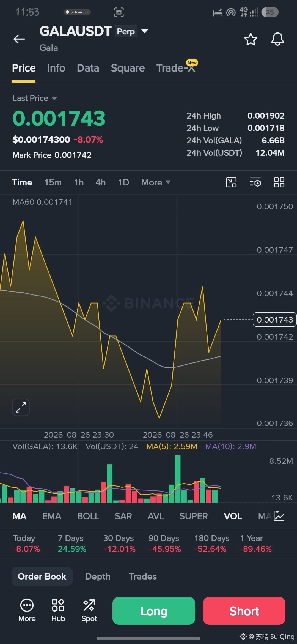Tap the red Short button
297x644 pixels.
244,611
